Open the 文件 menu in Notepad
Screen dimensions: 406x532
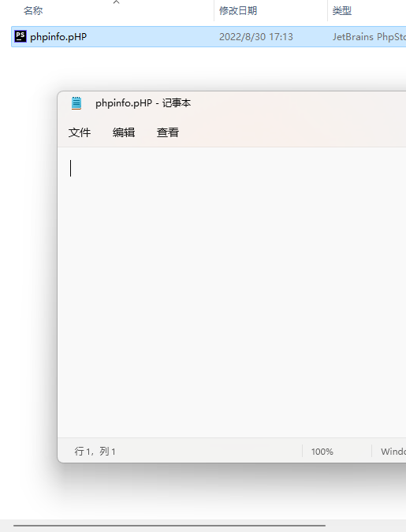[x=80, y=132]
